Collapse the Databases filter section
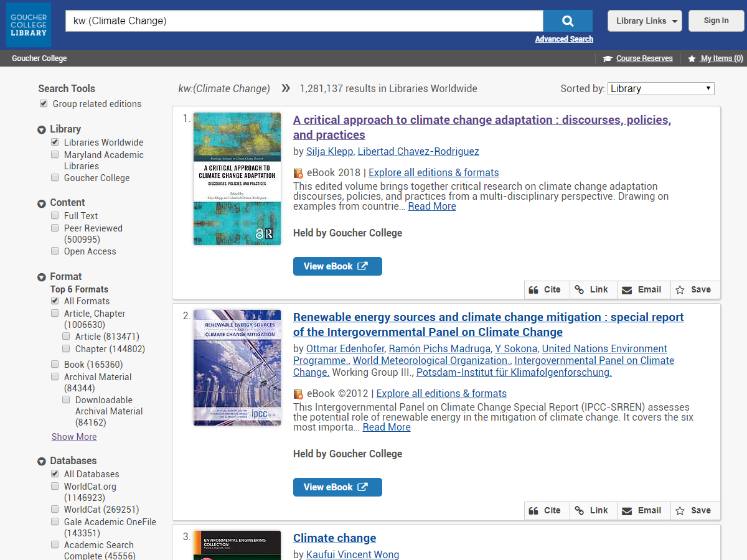This screenshot has width=747, height=560. [x=42, y=461]
